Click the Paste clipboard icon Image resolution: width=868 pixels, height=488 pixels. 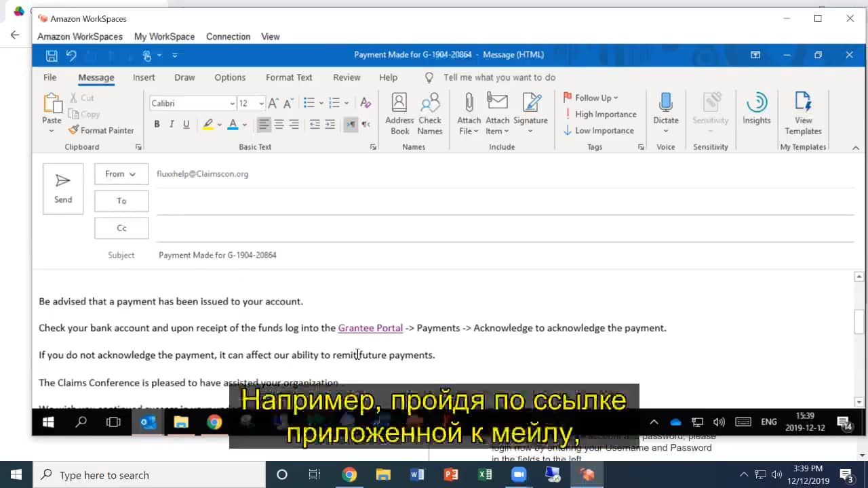click(x=52, y=104)
